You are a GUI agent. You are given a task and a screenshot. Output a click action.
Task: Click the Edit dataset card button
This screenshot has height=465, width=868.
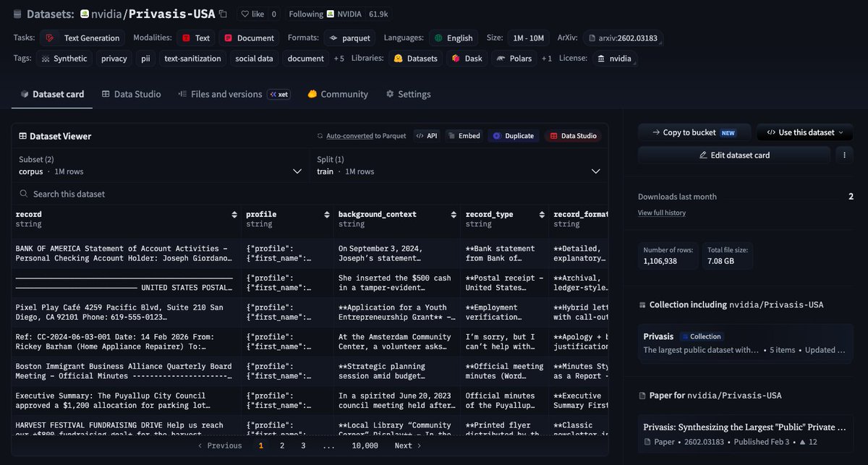(x=733, y=155)
